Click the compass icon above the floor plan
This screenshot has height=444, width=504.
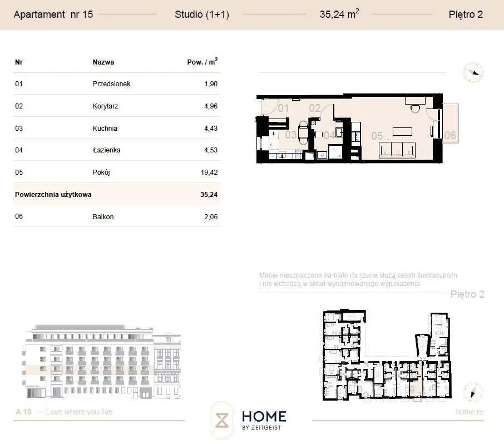(473, 72)
